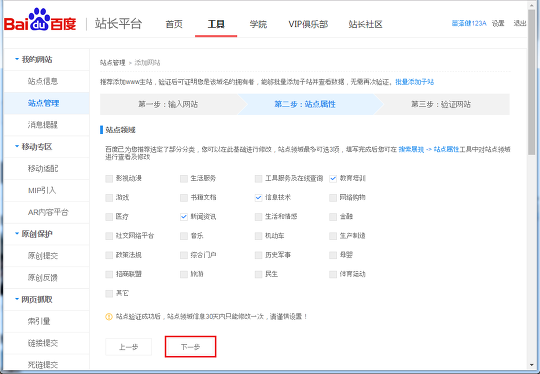Check the 其它 checkbox
The height and width of the screenshot is (374, 540).
(x=109, y=293)
